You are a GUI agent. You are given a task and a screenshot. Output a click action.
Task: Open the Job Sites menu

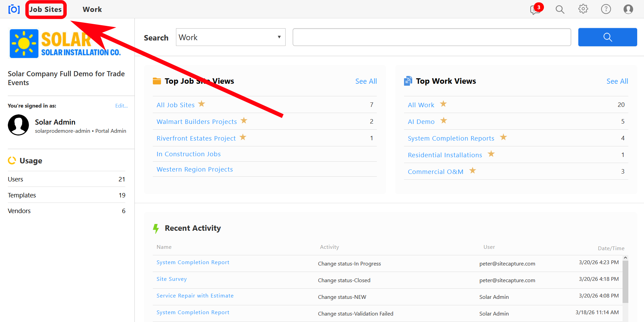pos(46,10)
